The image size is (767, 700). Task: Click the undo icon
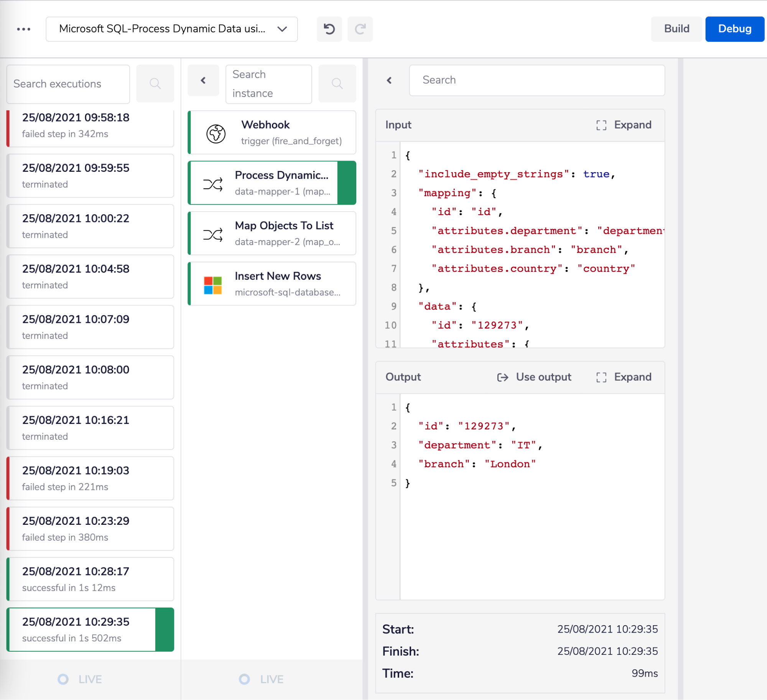[329, 29]
